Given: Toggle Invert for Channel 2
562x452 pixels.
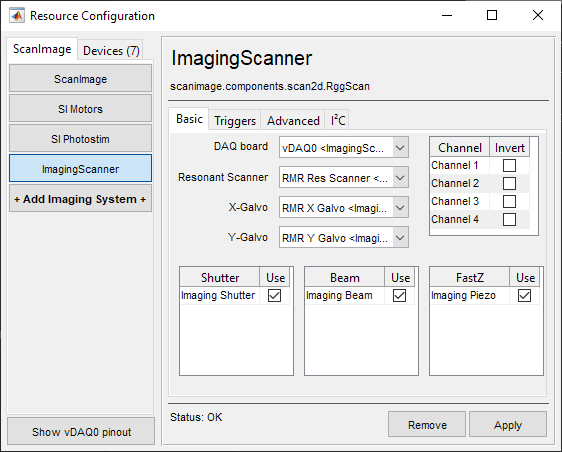Looking at the screenshot, I should [x=509, y=184].
